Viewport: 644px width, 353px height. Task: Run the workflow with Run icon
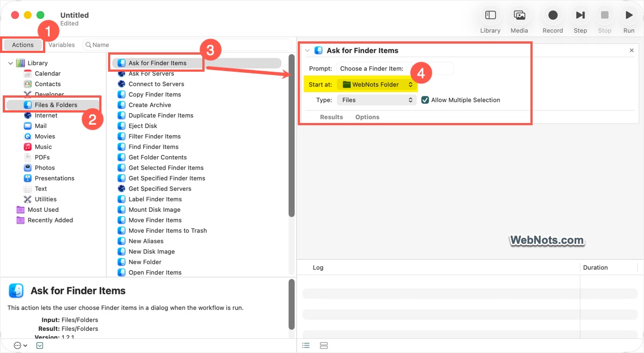click(629, 15)
